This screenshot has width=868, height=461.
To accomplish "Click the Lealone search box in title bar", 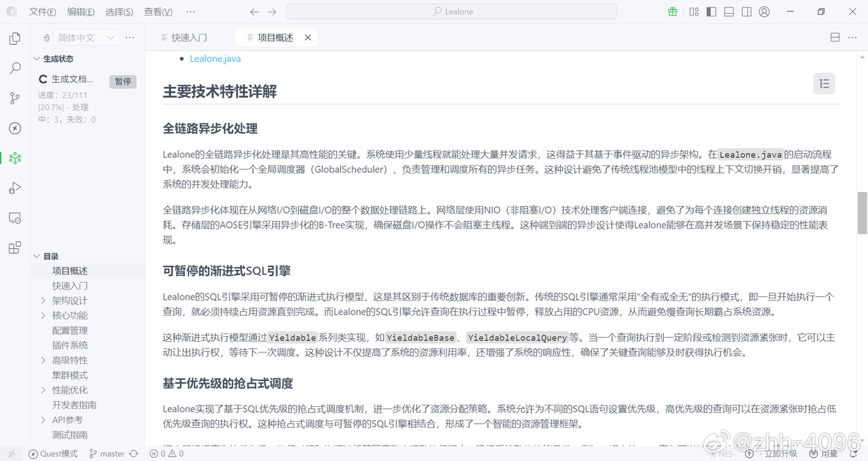I will (452, 12).
